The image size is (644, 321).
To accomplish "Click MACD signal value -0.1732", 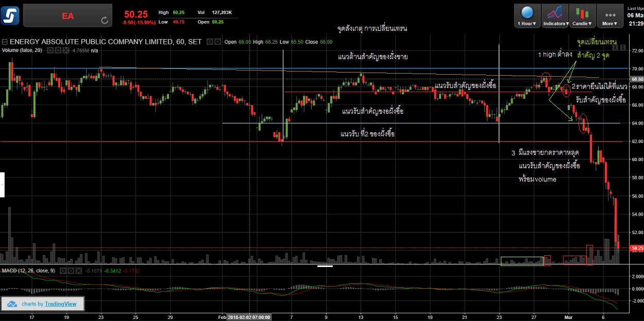I will click(x=132, y=271).
